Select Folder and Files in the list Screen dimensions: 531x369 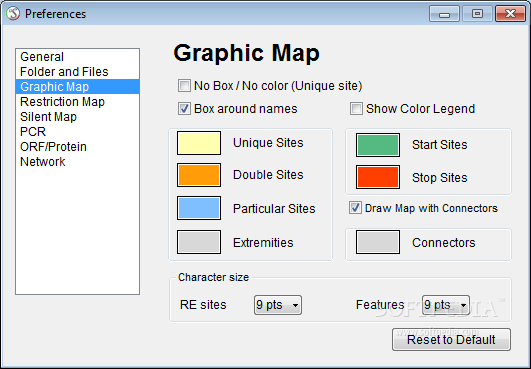[x=77, y=71]
